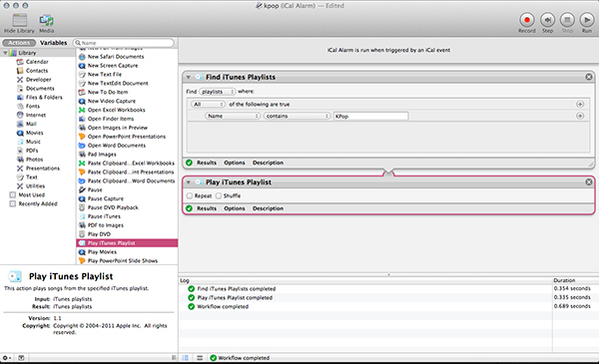Image resolution: width=599 pixels, height=364 pixels.
Task: Select the Contacts library category
Action: click(x=37, y=71)
